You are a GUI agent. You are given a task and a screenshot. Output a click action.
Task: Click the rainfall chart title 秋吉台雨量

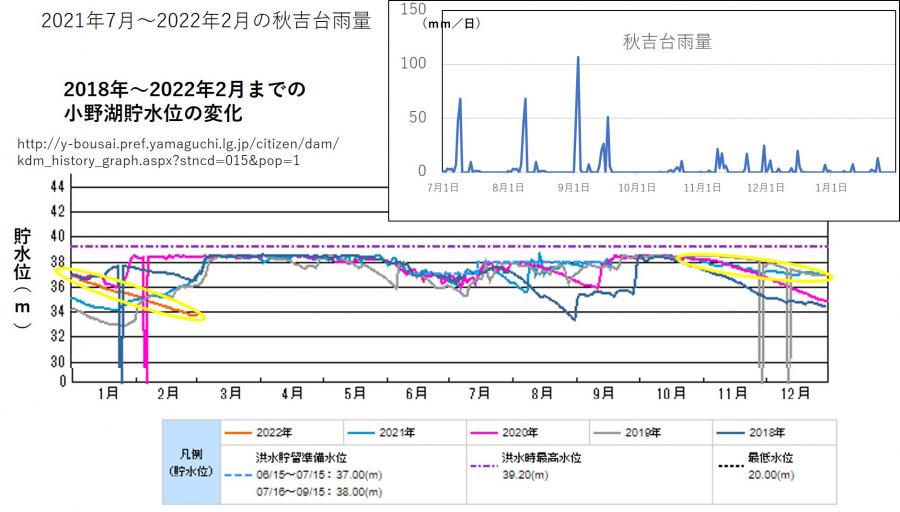point(667,42)
